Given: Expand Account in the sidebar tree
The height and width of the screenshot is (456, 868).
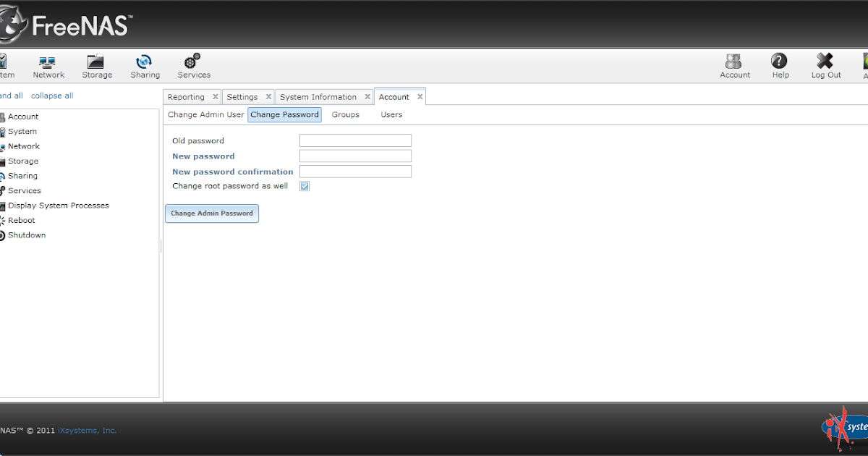Looking at the screenshot, I should (23, 117).
